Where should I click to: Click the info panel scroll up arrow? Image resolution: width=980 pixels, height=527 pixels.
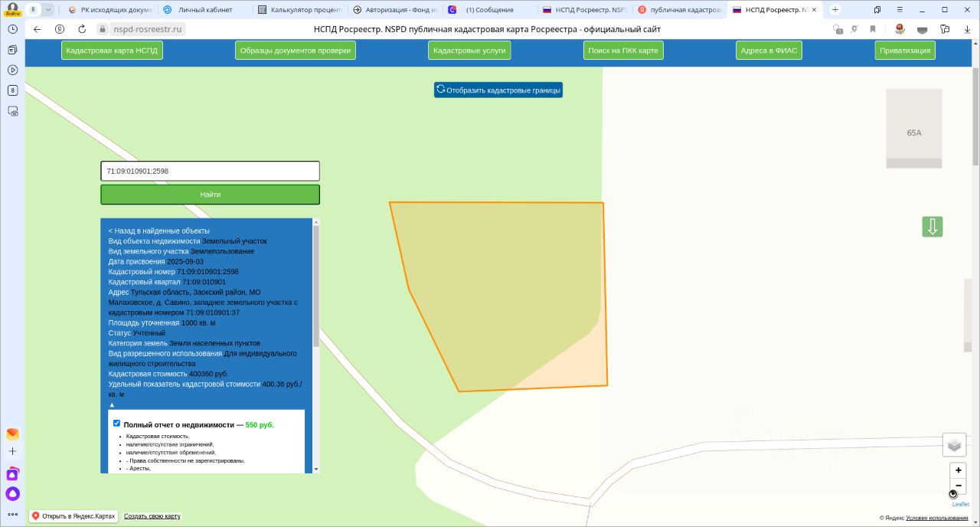coord(316,223)
